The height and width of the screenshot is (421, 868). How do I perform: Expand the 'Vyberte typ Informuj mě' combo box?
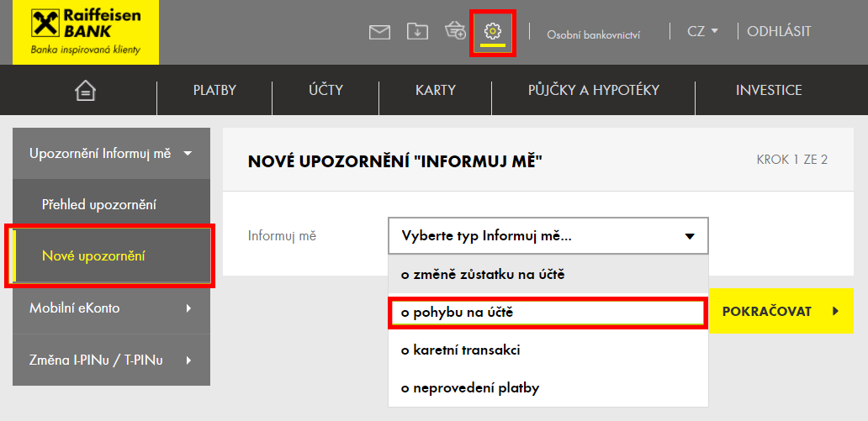point(548,236)
